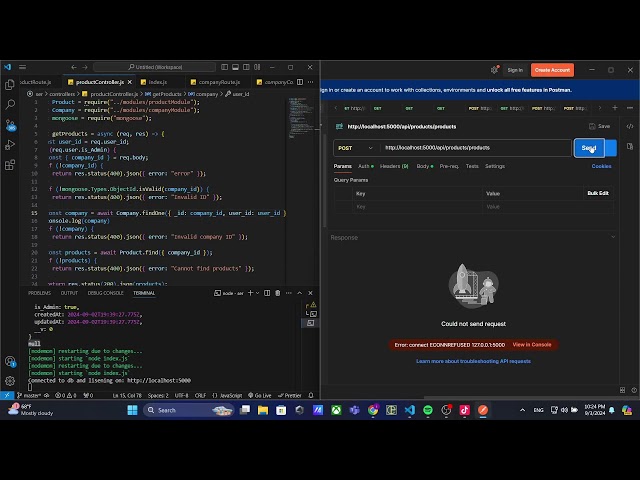This screenshot has width=640, height=480.
Task: Open Postman code snippet icon
Action: [630, 126]
